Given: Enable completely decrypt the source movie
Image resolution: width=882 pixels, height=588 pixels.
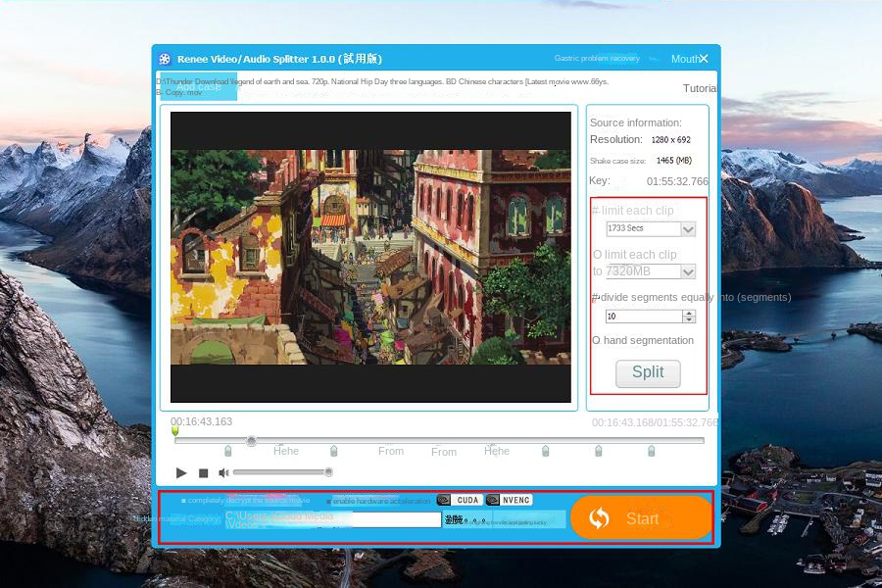Looking at the screenshot, I should pyautogui.click(x=182, y=499).
